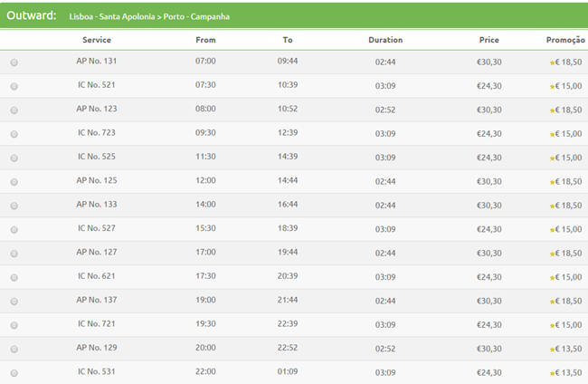Select the AP No. 137 radio button
This screenshot has width=588, height=384.
14,302
